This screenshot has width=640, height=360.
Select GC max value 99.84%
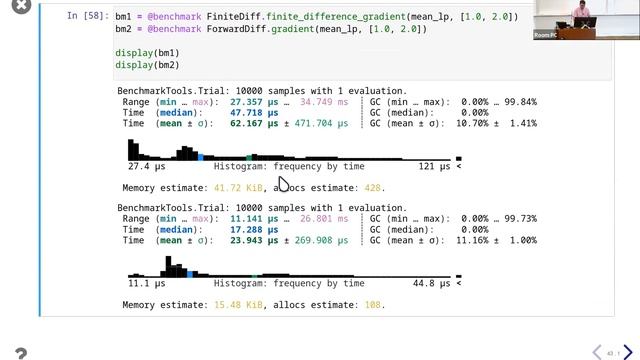[x=520, y=102]
